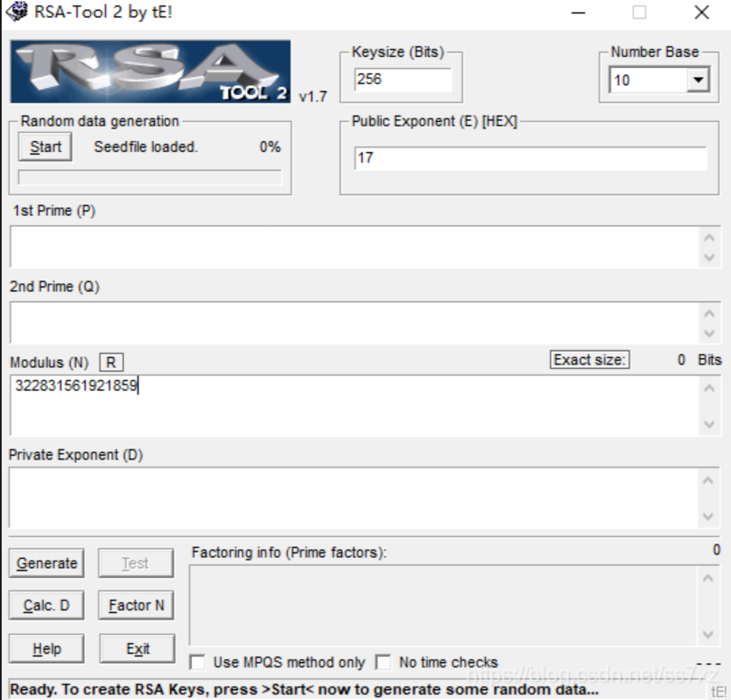Click the RSA Tool 2 logo banner

pos(150,71)
